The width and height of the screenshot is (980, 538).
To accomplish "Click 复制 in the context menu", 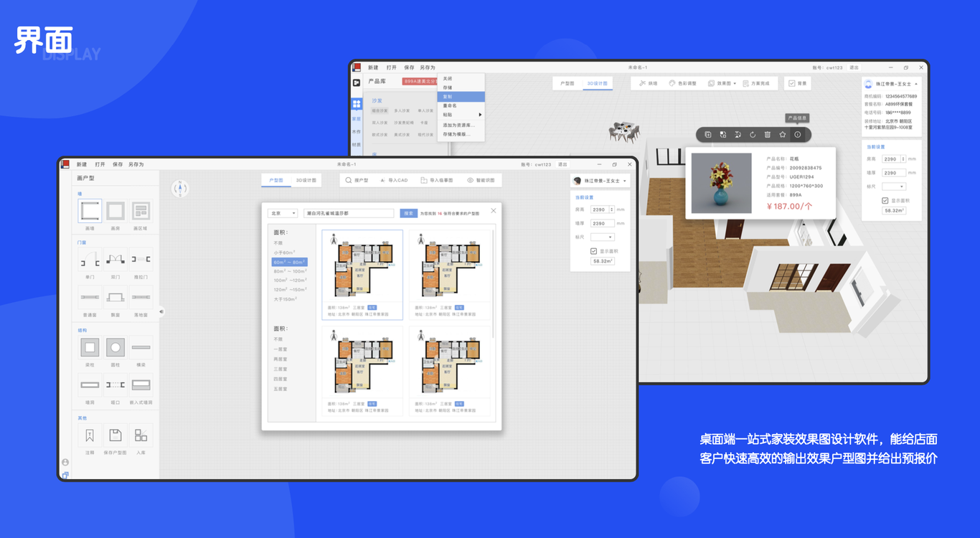I will point(461,96).
